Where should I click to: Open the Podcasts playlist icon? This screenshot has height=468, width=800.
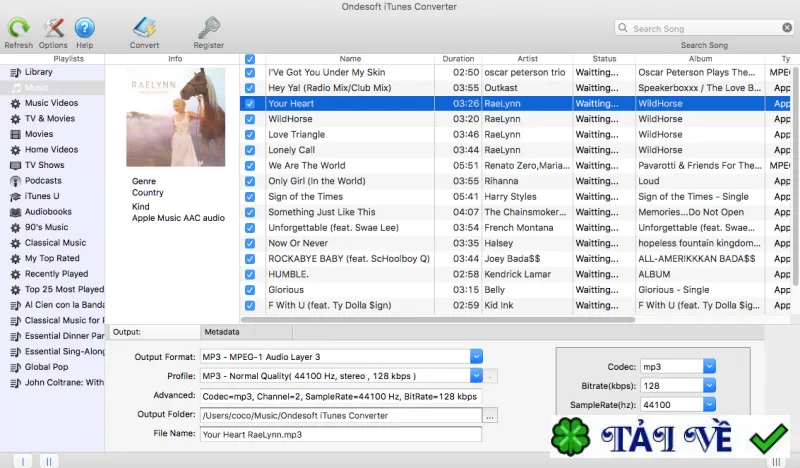tap(16, 181)
